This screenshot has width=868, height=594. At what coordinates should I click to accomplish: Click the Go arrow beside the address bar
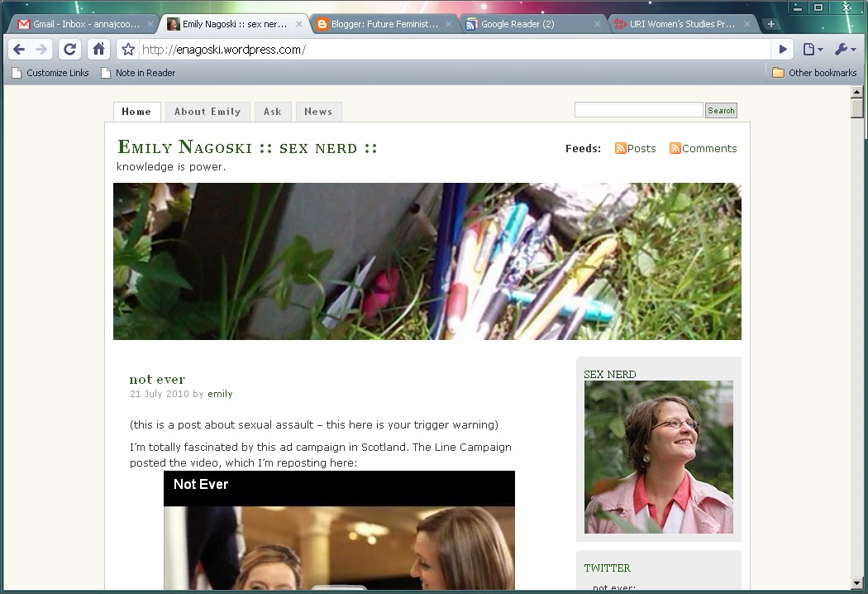point(783,50)
